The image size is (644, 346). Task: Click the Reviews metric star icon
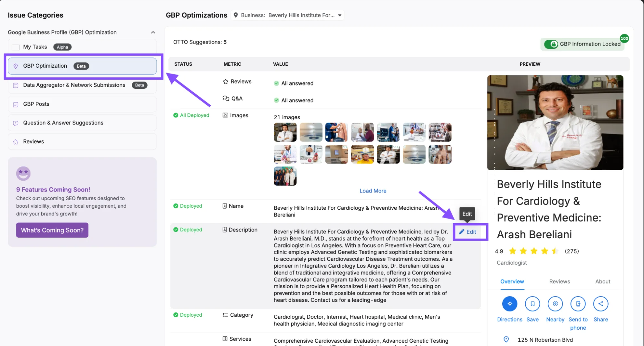click(x=226, y=82)
